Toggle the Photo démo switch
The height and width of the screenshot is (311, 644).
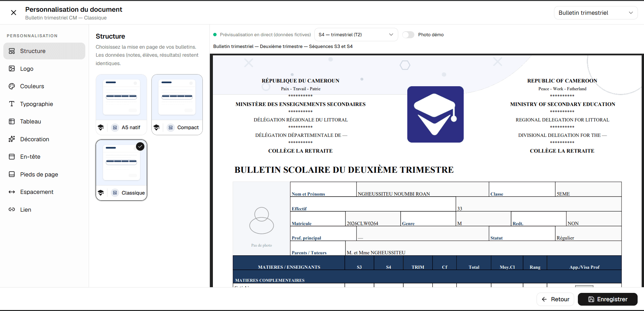[x=408, y=35]
